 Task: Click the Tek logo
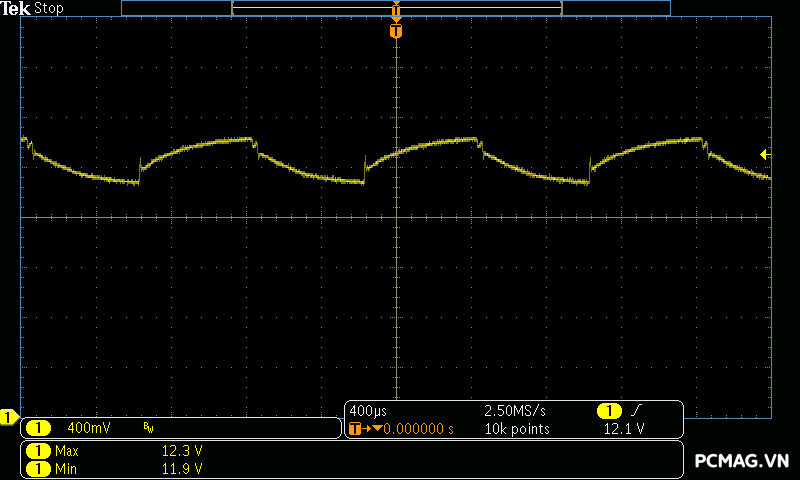click(16, 8)
